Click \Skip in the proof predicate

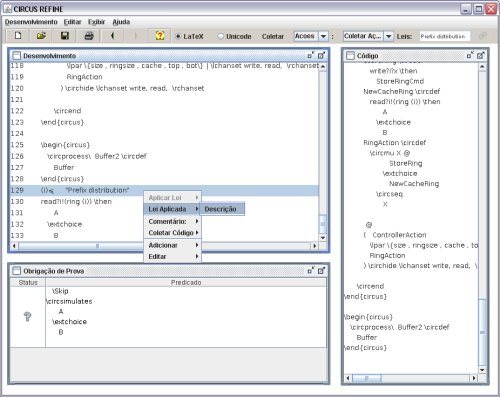60,291
